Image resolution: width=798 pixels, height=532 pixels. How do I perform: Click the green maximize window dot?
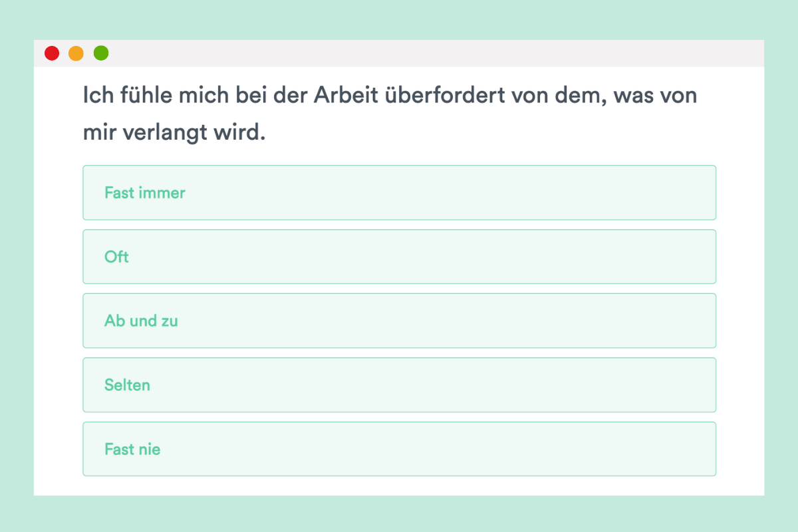pos(101,53)
